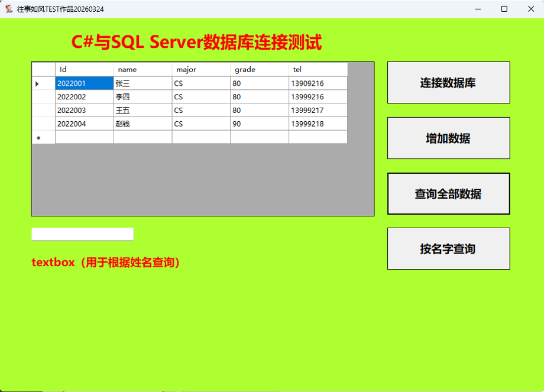Select the row header of first row

click(x=43, y=83)
